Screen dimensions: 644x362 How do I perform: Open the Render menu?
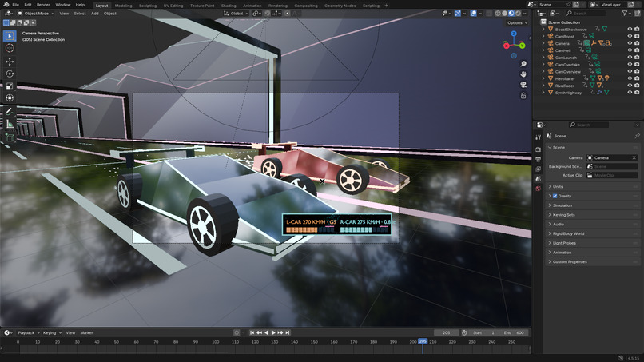tap(43, 5)
